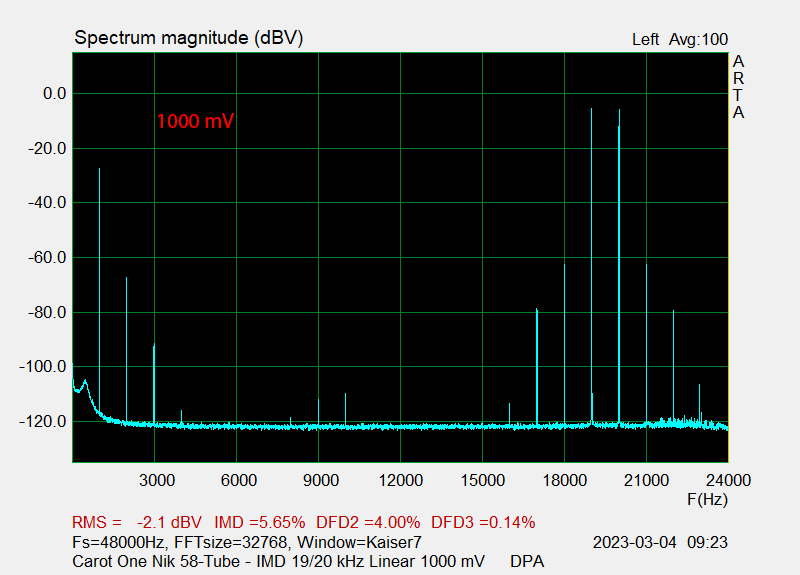Viewport: 800px width, 575px height.
Task: Click the 'FFTsize=32768' text
Action: pos(231,542)
